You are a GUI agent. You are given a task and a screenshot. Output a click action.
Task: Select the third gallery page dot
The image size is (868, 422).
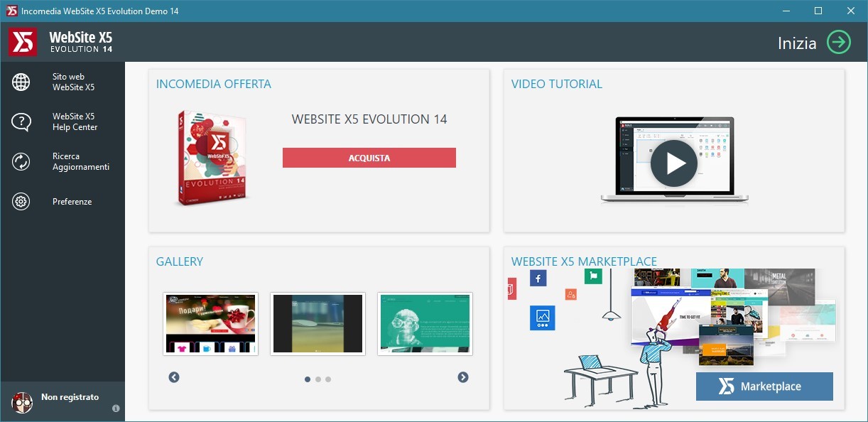tap(328, 379)
